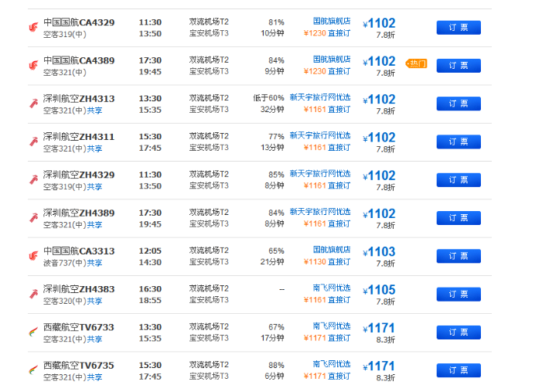The image size is (542, 392).
Task: Click Air China logo for flight CA3313
Action: click(33, 256)
